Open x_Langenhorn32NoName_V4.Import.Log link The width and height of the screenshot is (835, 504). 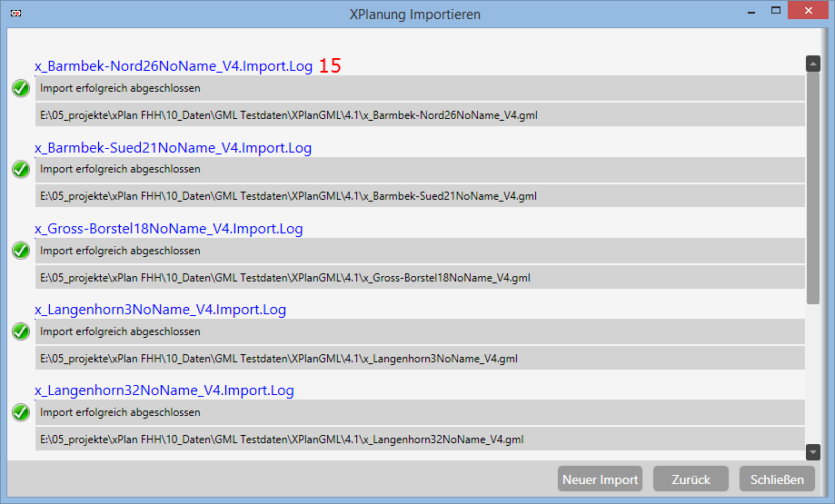point(164,390)
